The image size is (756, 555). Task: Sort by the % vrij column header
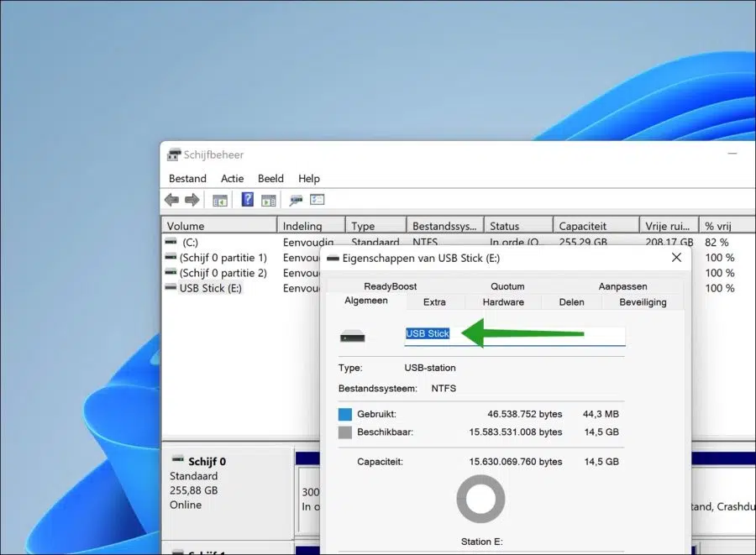tap(727, 226)
